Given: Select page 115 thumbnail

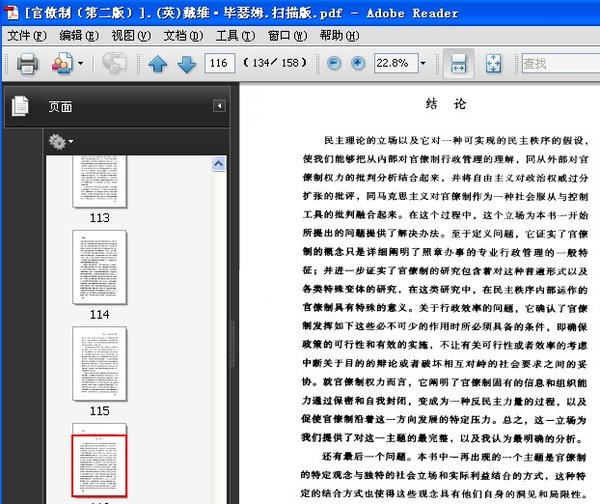Looking at the screenshot, I should click(99, 362).
